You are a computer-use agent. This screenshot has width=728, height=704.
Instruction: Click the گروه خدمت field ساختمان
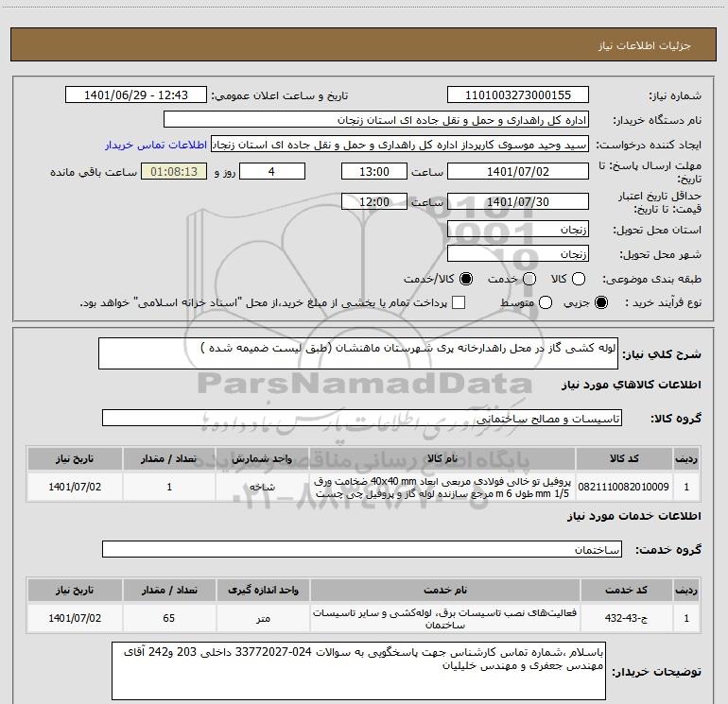coord(362,549)
